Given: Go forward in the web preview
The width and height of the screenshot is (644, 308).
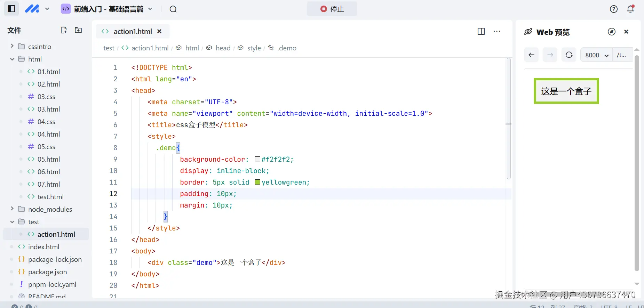Looking at the screenshot, I should tap(550, 55).
